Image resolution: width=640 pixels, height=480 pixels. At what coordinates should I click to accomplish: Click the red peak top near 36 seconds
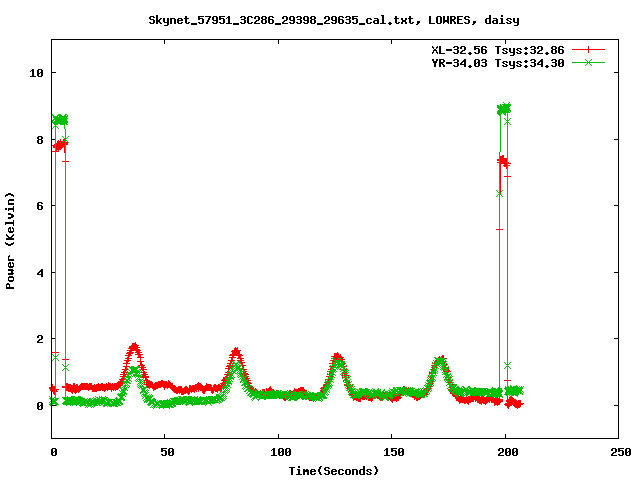(134, 347)
